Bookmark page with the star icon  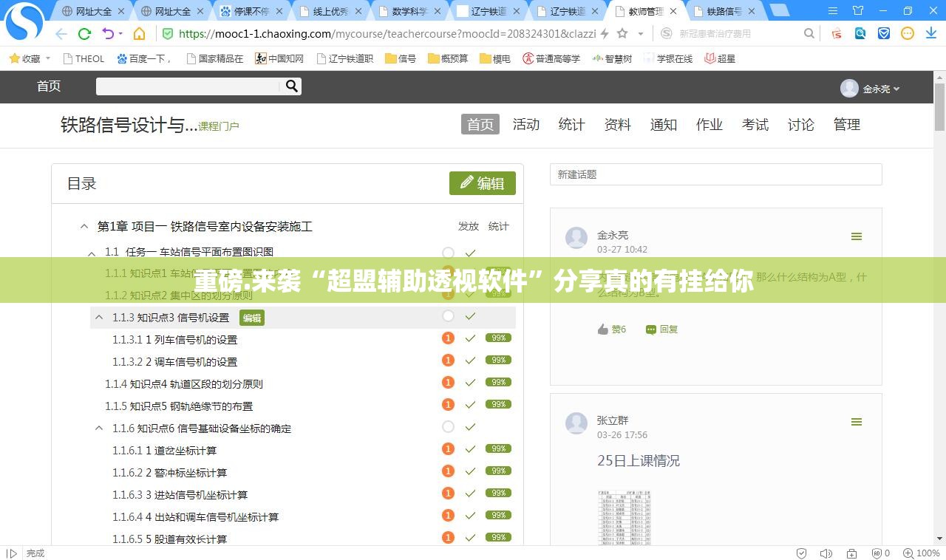622,33
